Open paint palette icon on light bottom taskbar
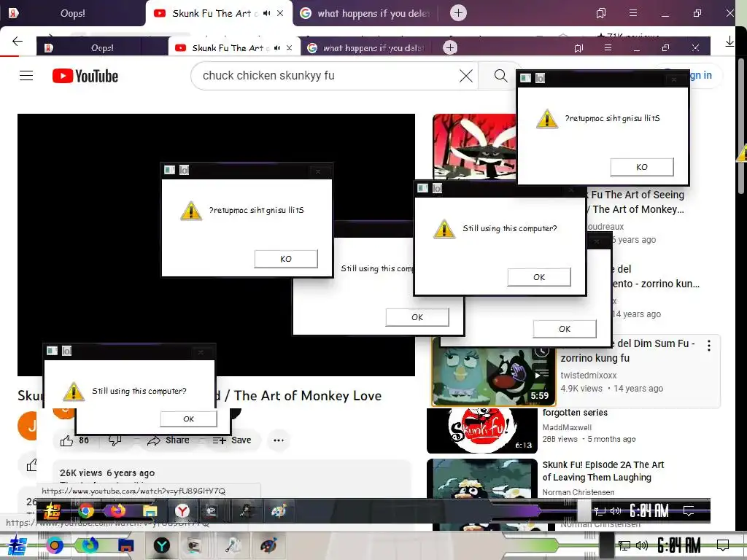Screen dimensions: 747x560 pyautogui.click(x=268, y=545)
